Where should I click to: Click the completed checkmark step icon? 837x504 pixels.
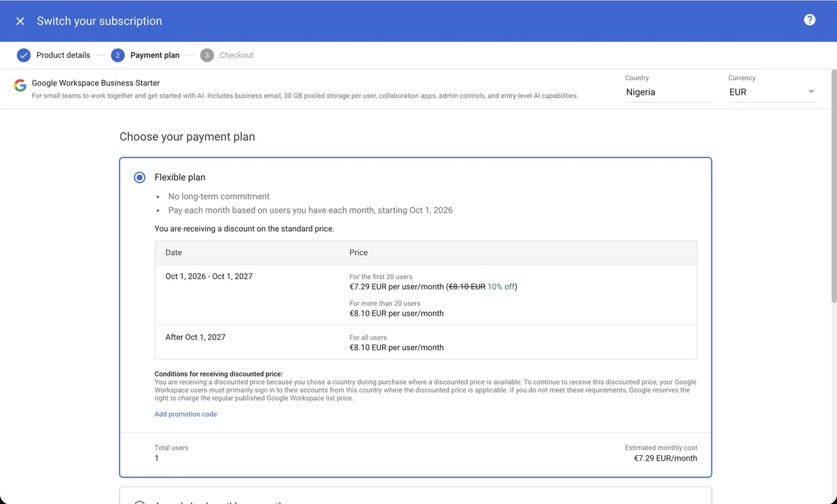24,55
